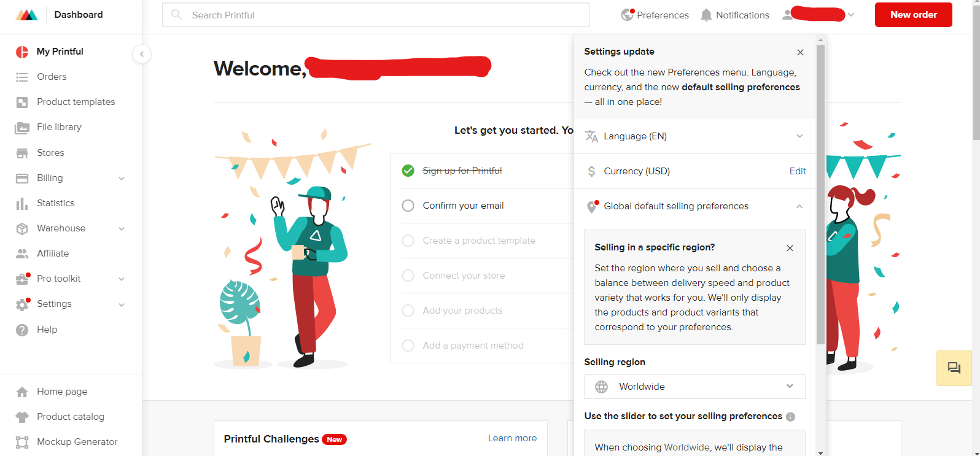Check the Add a payment method circle
The height and width of the screenshot is (456, 980).
click(x=408, y=346)
